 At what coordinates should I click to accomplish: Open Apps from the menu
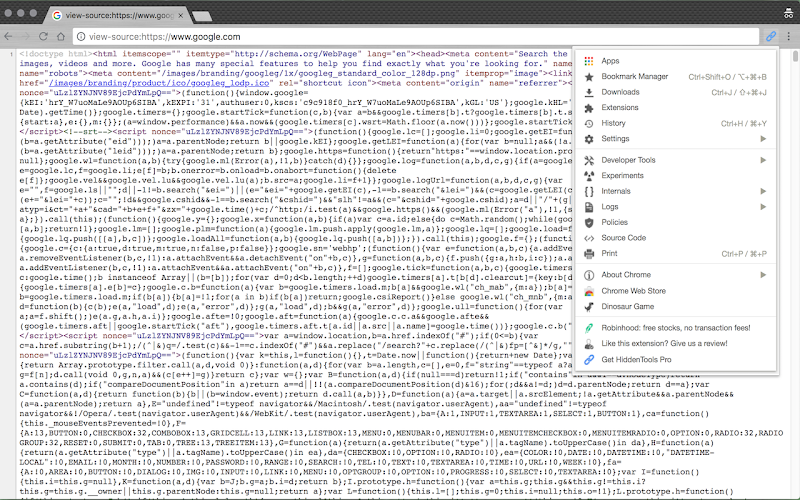click(676, 61)
